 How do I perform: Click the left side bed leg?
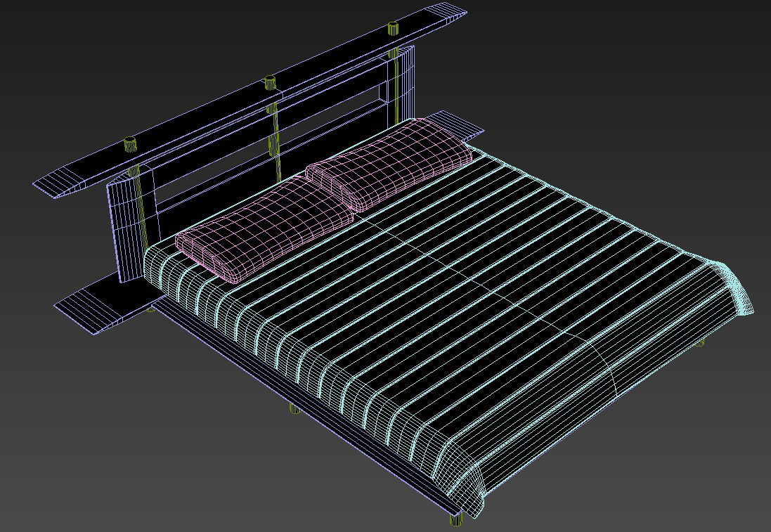point(294,408)
